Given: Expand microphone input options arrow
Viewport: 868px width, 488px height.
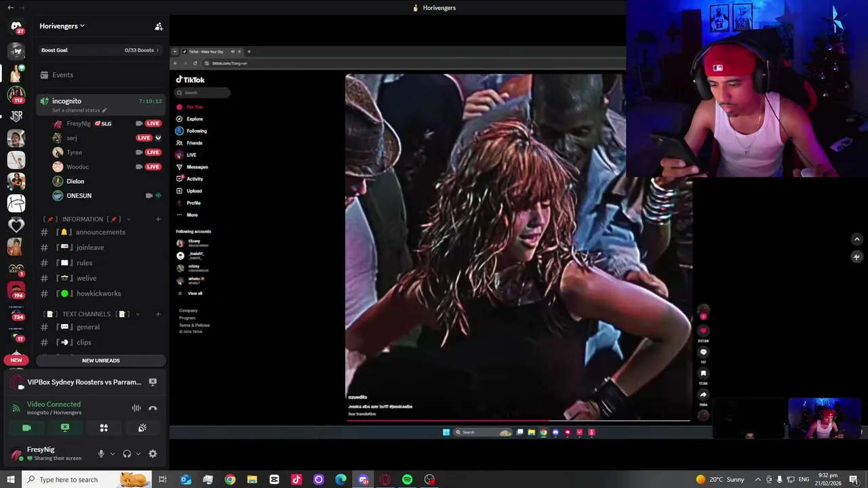Looking at the screenshot, I should point(113,453).
